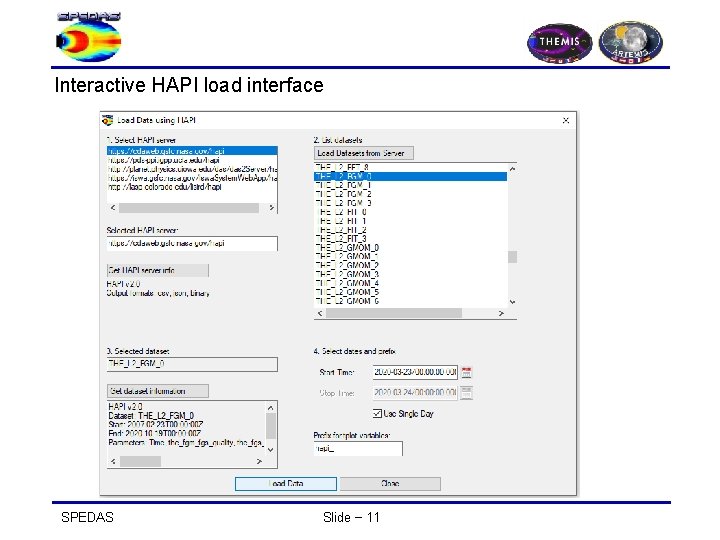Select dataset THE_L2_FIT_0
This screenshot has height=540, width=720.
pos(411,212)
